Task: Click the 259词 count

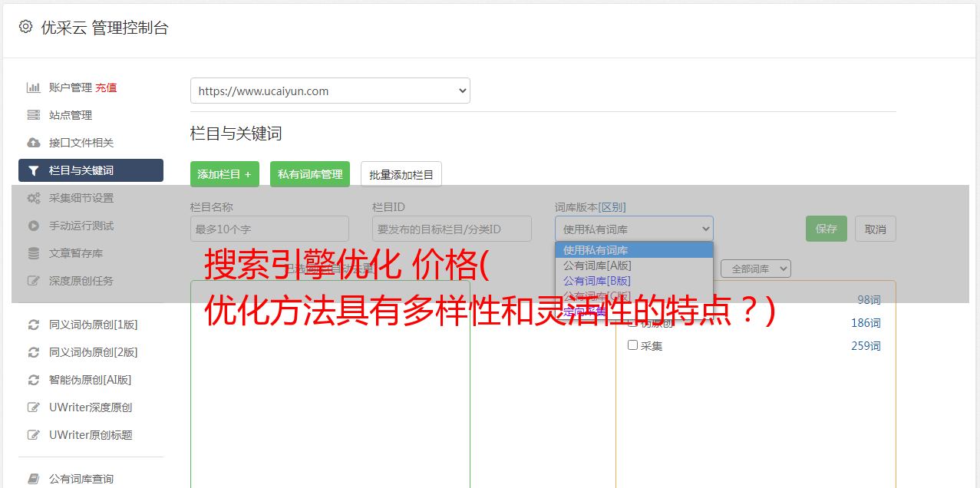Action: (866, 346)
